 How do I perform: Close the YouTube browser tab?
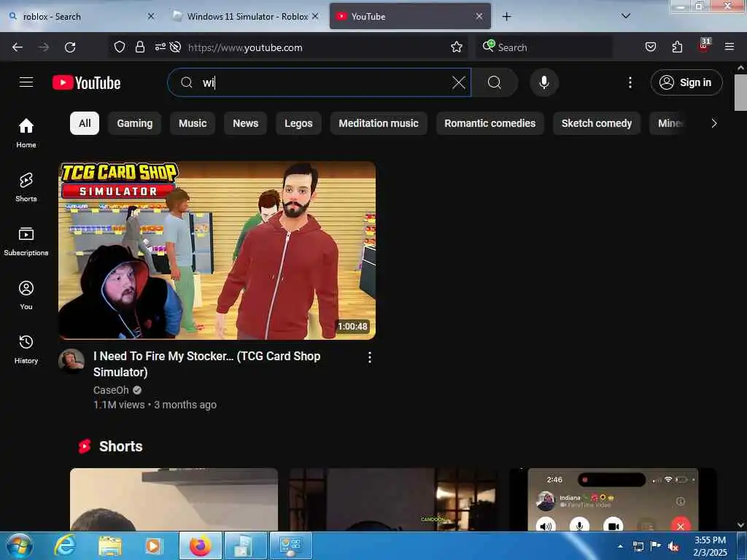[479, 16]
